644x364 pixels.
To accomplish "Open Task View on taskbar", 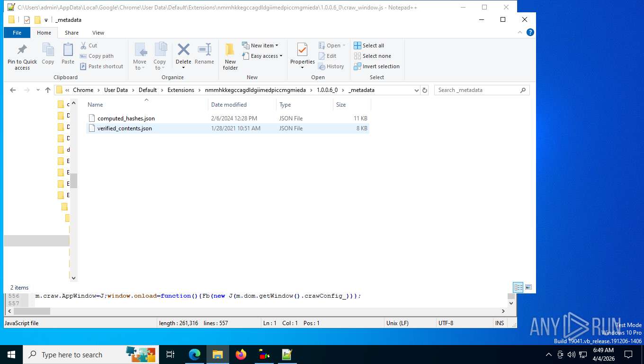I will pos(170,355).
